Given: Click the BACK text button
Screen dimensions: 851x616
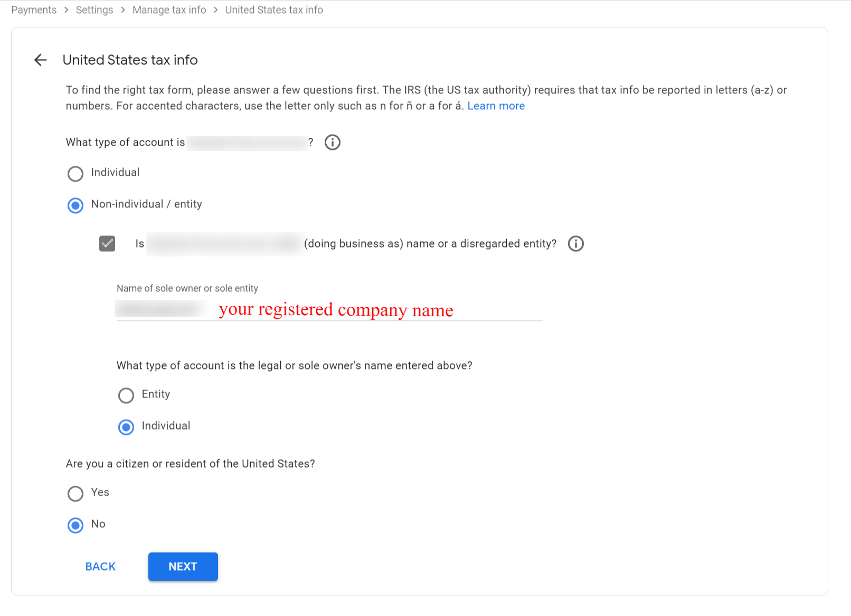Looking at the screenshot, I should [x=100, y=567].
